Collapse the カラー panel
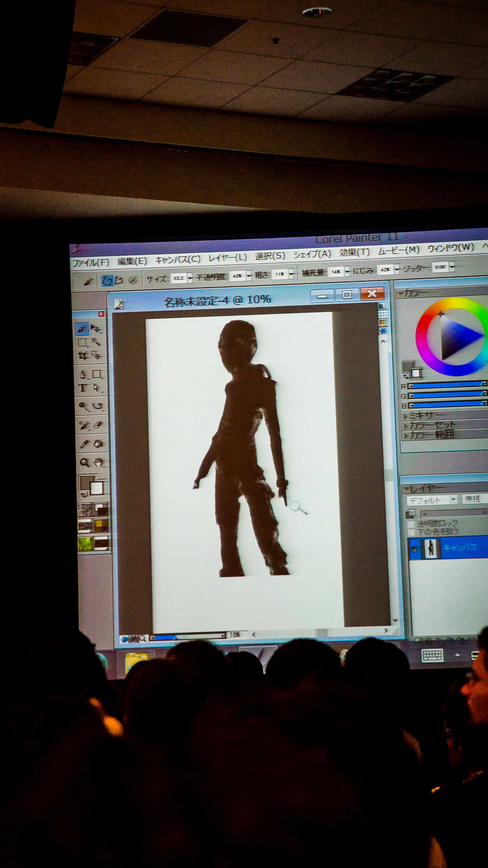The image size is (488, 868). point(400,294)
